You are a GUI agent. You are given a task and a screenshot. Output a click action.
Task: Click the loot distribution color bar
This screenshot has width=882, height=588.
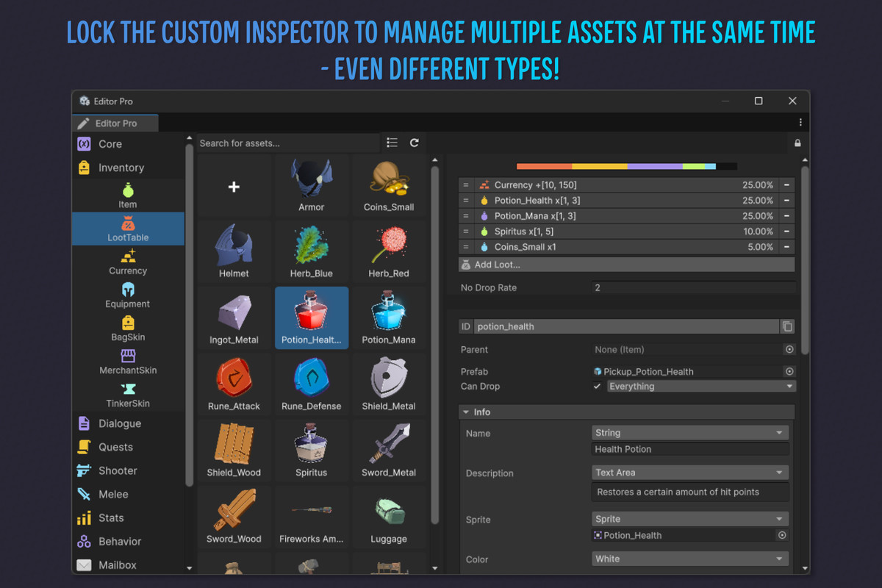coord(626,166)
